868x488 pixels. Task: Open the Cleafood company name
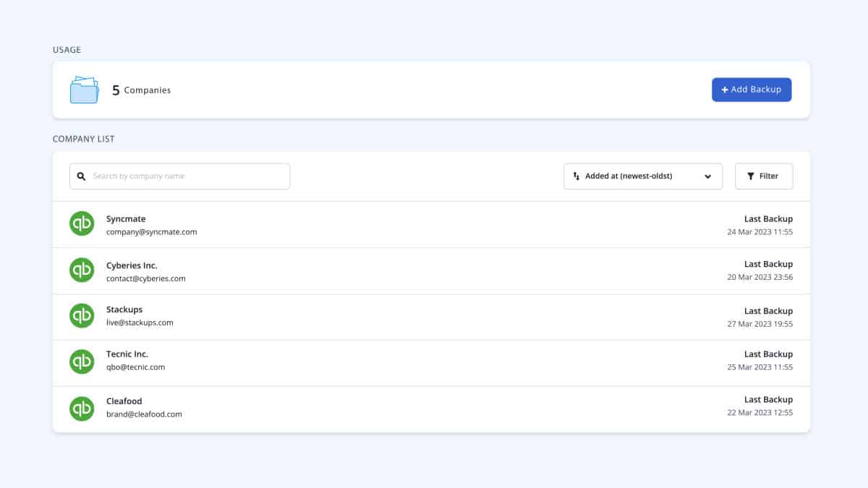click(124, 401)
